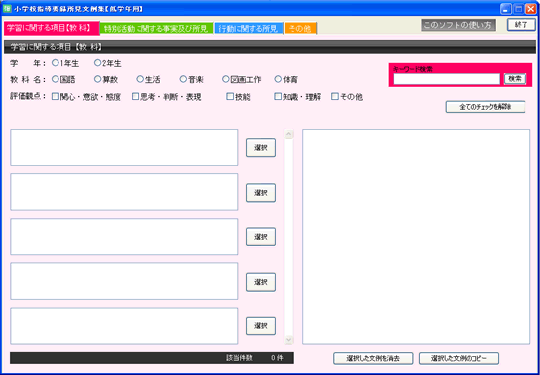Click the large selected-examples text area
This screenshot has height=375, width=540.
tap(416, 237)
